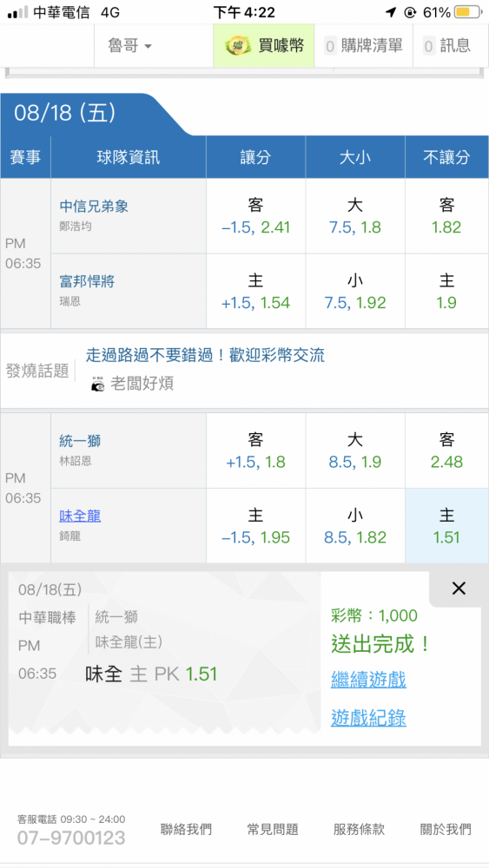The height and width of the screenshot is (868, 489).
Task: Open 聯絡我們 footer link
Action: [186, 829]
